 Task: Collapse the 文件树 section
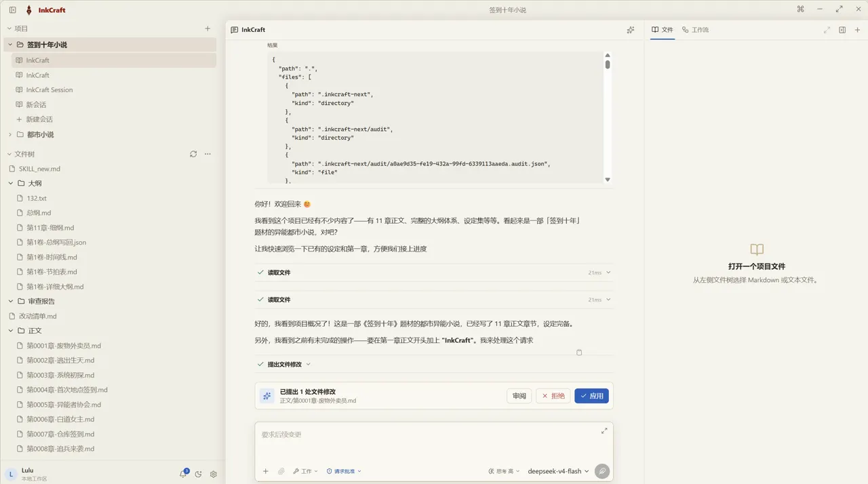pos(9,154)
